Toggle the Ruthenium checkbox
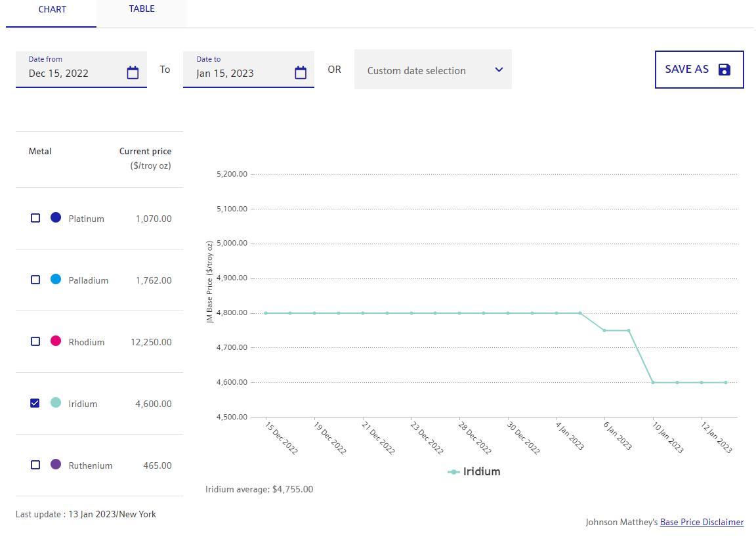The width and height of the screenshot is (756, 537). (35, 465)
